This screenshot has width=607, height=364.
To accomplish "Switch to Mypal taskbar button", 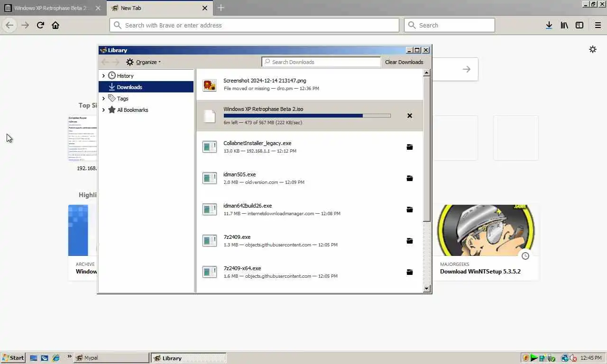I will [111, 358].
